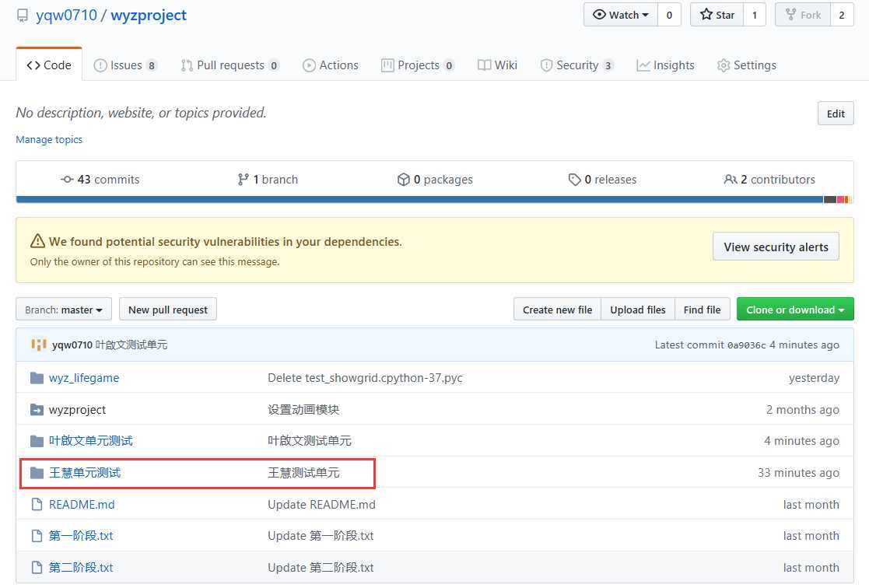Switch to the Wiki tab

497,65
